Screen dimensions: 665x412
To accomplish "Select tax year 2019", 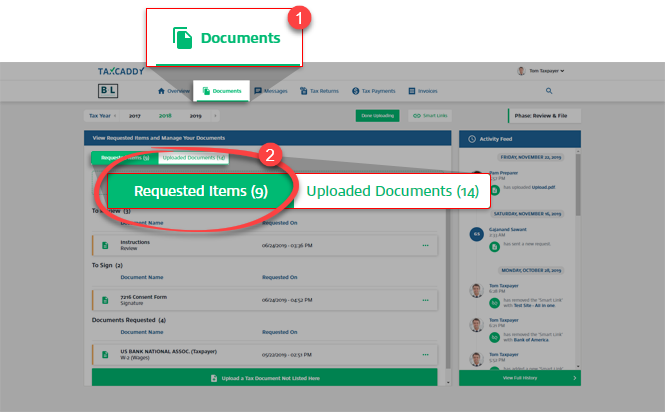I will (x=196, y=116).
